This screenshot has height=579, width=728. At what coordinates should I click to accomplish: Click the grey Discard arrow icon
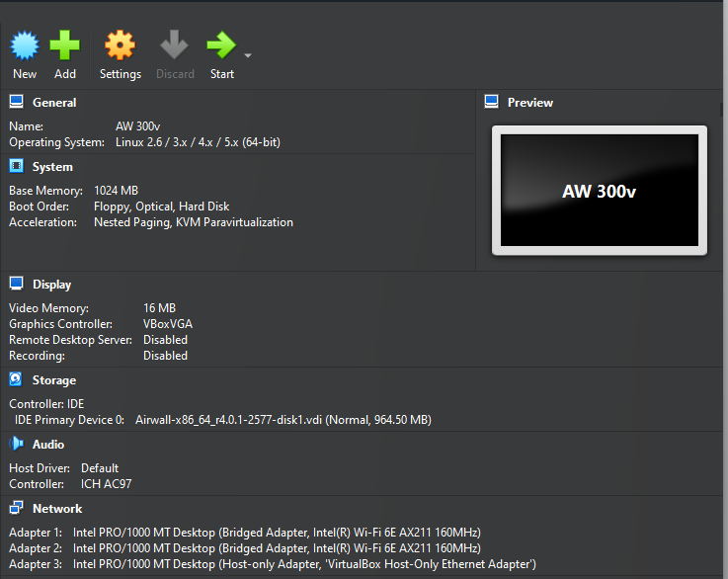[x=174, y=45]
